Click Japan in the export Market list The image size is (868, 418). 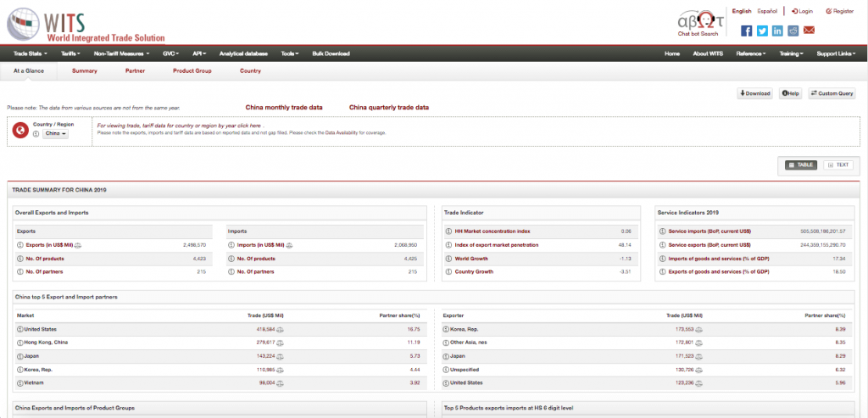[31, 356]
